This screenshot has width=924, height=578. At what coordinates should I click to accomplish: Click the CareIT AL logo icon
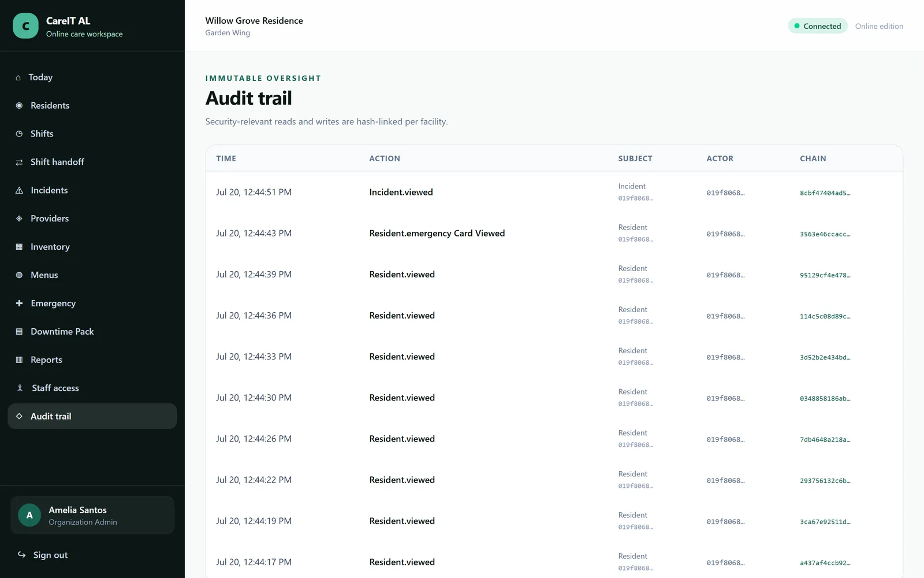25,26
